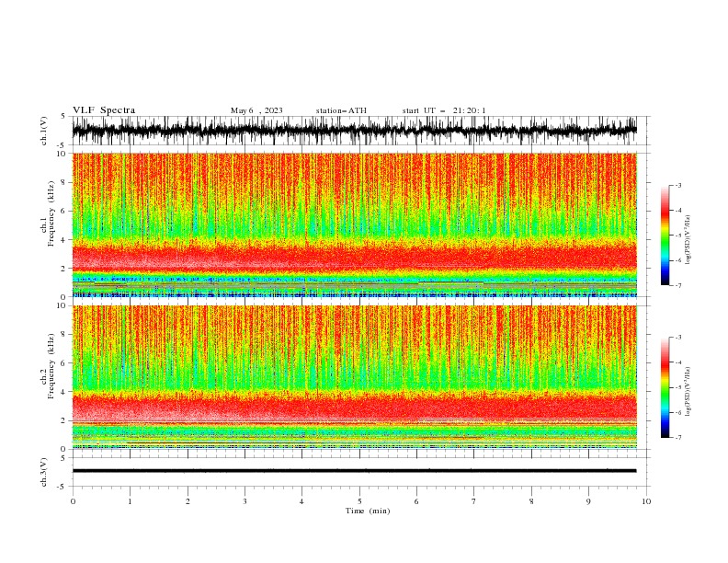
Task: Click the upper PSD color scale bar
Action: tap(665, 236)
